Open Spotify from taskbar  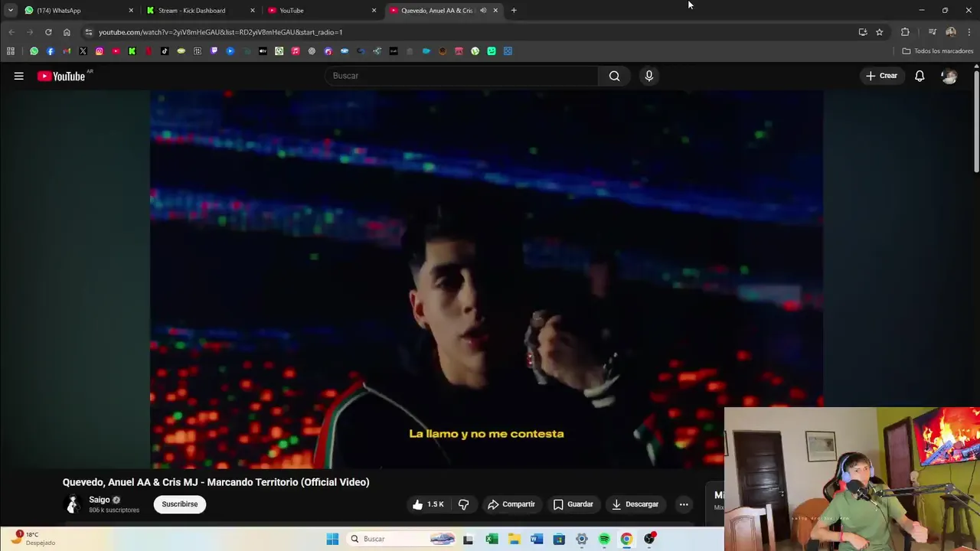[x=604, y=539]
